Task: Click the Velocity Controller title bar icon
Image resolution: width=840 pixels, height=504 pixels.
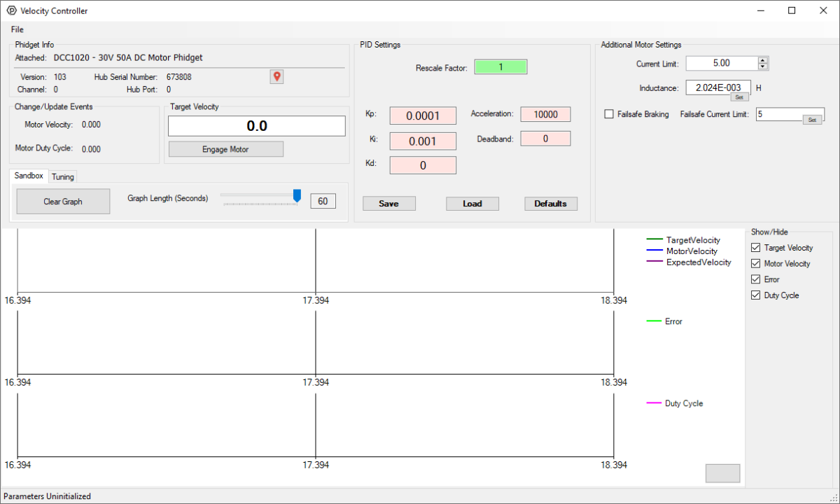Action: click(10, 10)
